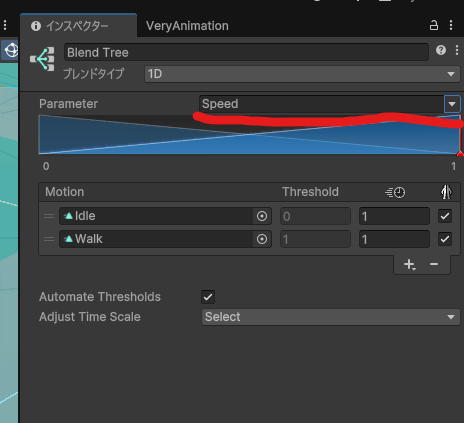
Task: Click the Inspector lock icon
Action: click(x=434, y=25)
